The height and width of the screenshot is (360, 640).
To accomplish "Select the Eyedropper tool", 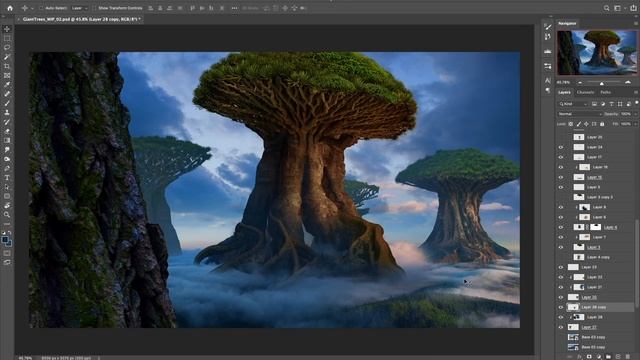I will (x=7, y=84).
